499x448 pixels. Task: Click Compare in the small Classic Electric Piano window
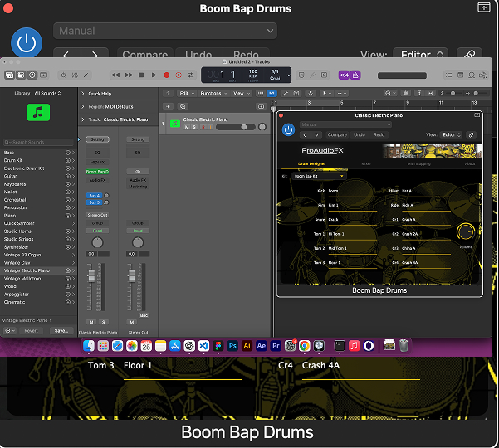[x=337, y=134]
